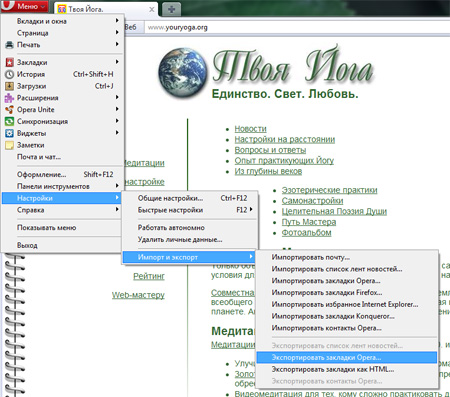Screen dimensions: 450x397
Task: Click the address bar with youryoga.org
Action: [297, 27]
